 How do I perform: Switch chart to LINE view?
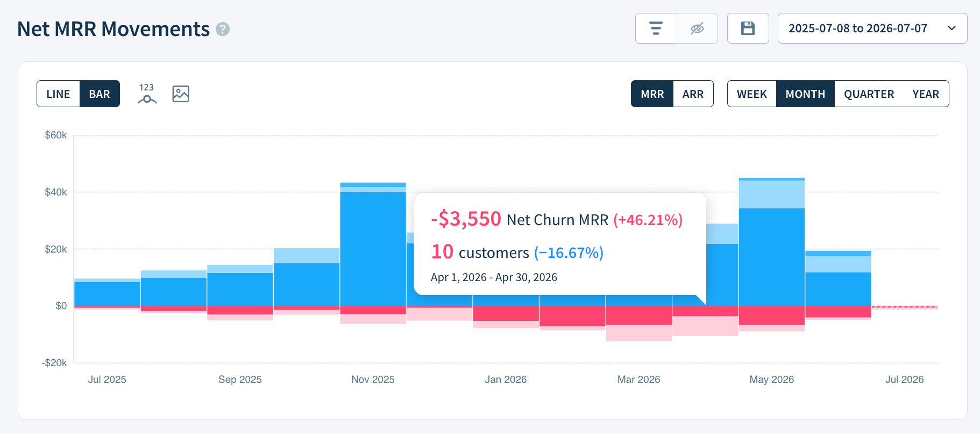pyautogui.click(x=58, y=94)
